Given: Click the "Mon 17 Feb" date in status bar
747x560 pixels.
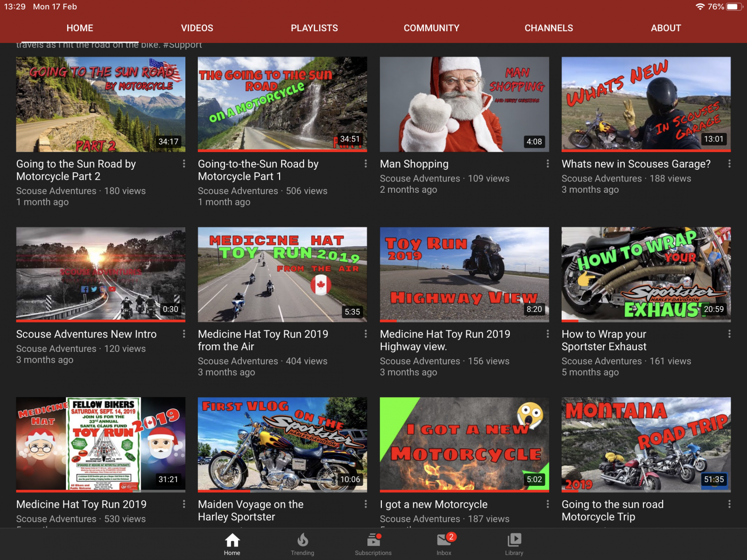Looking at the screenshot, I should point(55,7).
